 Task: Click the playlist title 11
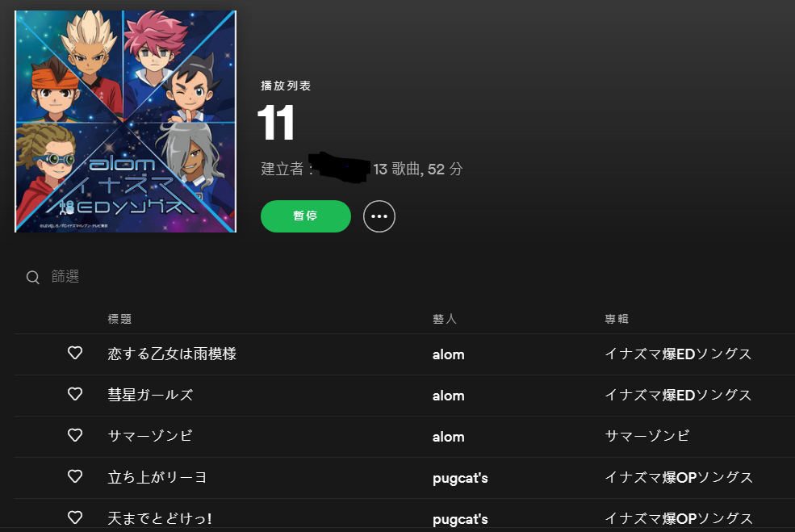coord(276,123)
